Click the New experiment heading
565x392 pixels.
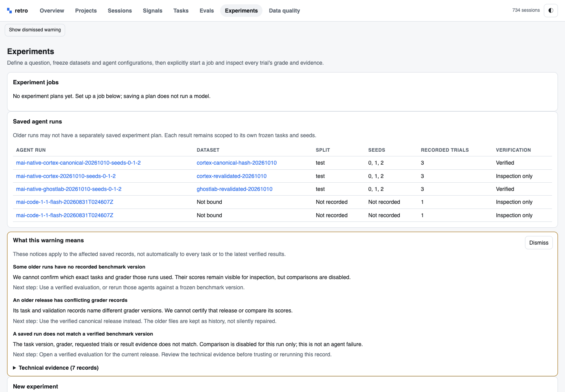click(35, 387)
